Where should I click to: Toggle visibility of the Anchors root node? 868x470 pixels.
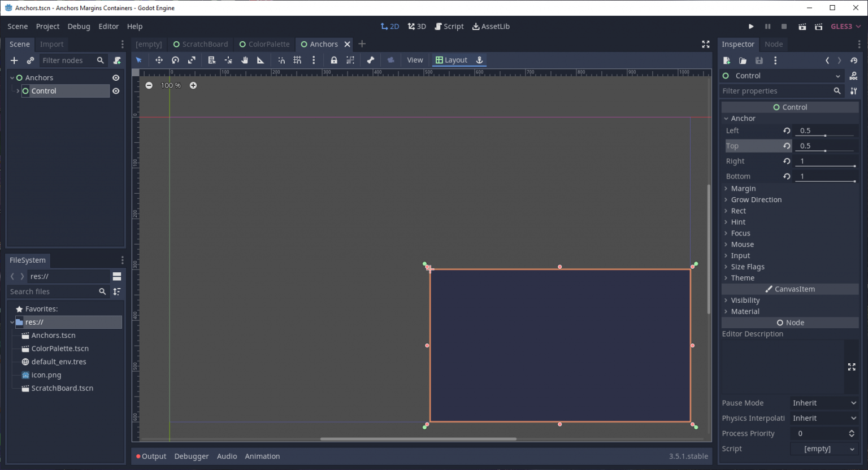coord(116,77)
